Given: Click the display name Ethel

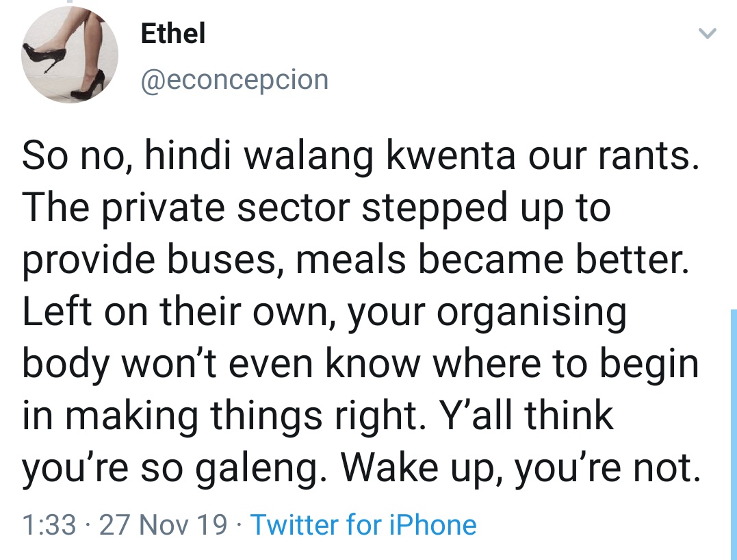Looking at the screenshot, I should point(172,34).
